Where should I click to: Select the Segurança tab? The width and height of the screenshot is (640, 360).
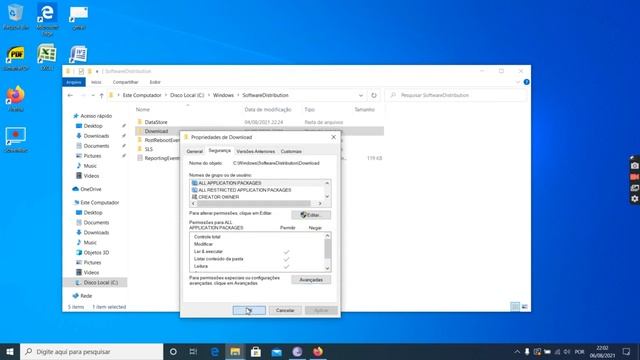pos(219,151)
